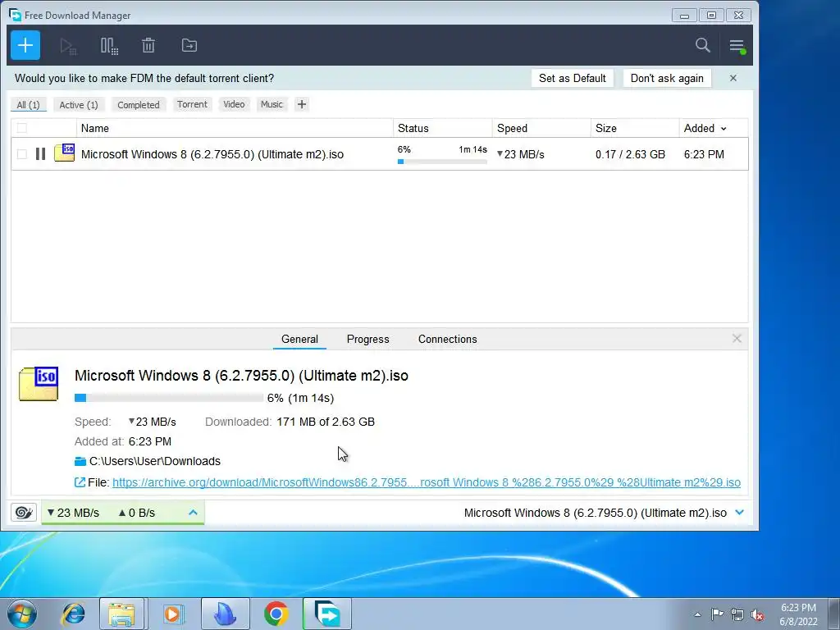Toggle snail mode speed limiter
840x630 pixels.
pyautogui.click(x=24, y=513)
